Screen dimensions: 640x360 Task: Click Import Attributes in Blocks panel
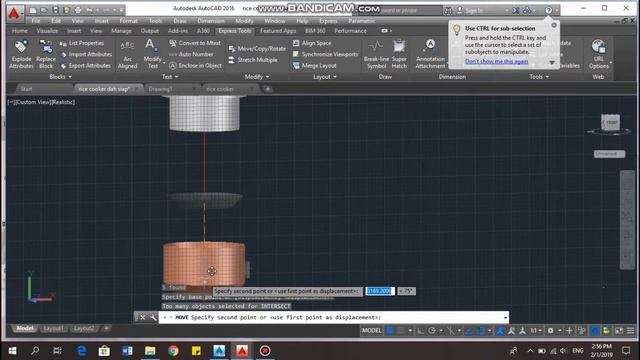pyautogui.click(x=86, y=54)
